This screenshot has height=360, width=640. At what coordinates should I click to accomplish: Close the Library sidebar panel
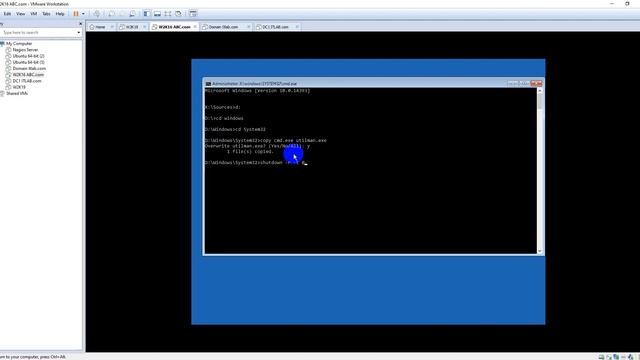tap(80, 24)
